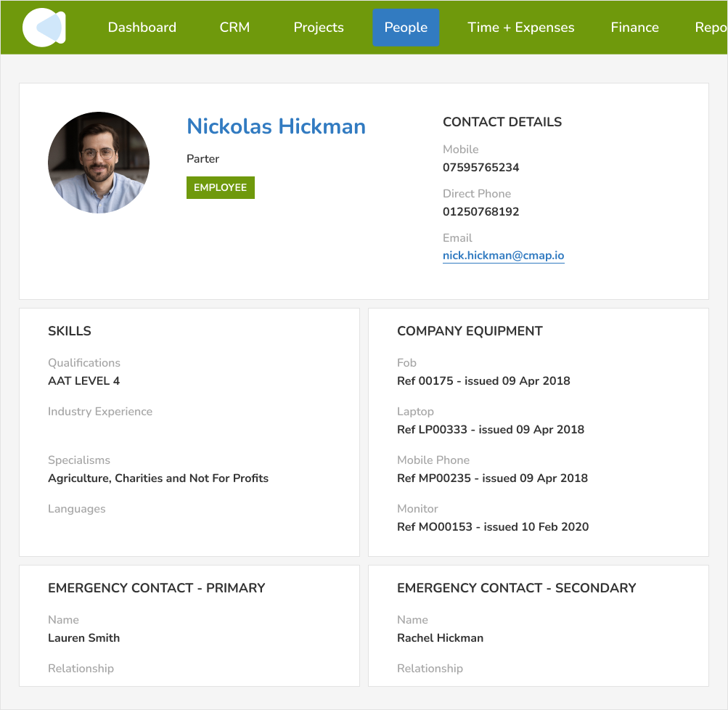This screenshot has width=728, height=710.
Task: Select the People tab
Action: 406,28
